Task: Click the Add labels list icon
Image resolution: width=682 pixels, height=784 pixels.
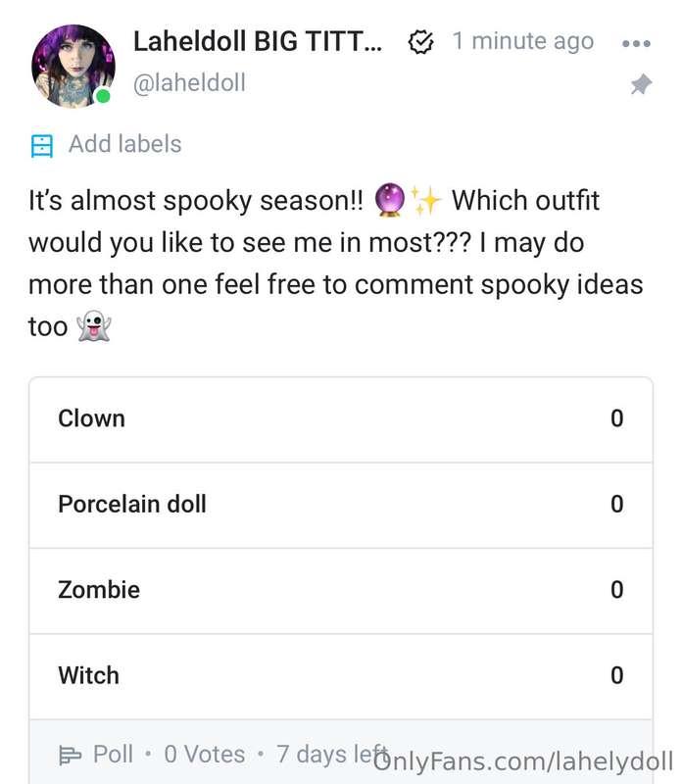Action: tap(42, 145)
